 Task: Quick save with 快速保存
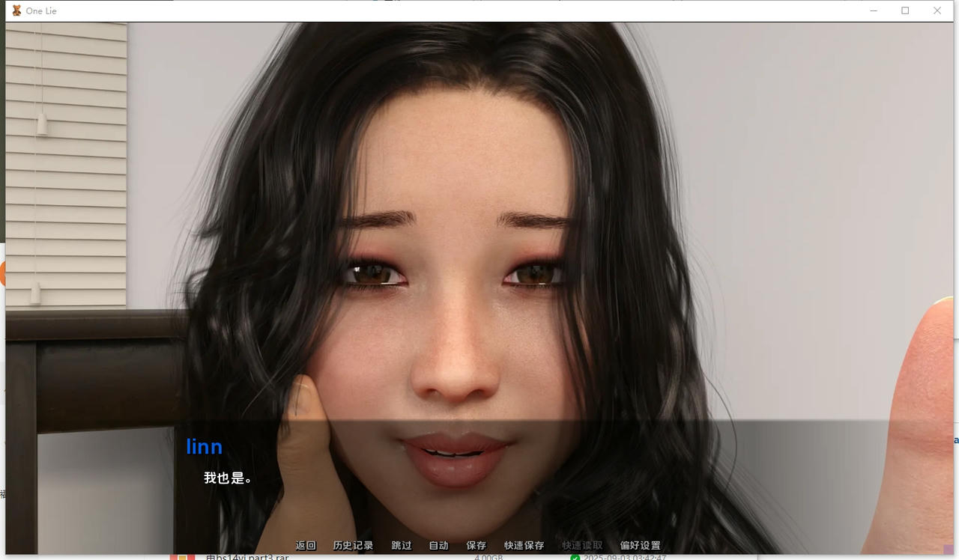(523, 546)
